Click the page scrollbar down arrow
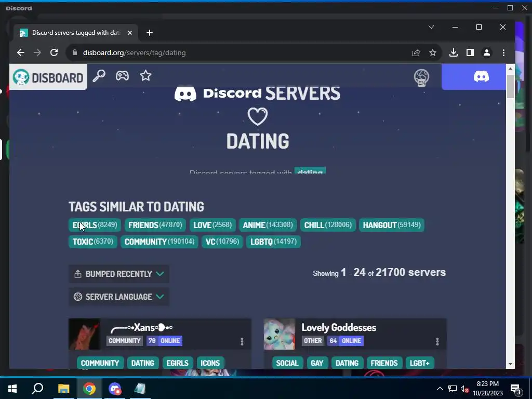 point(510,365)
